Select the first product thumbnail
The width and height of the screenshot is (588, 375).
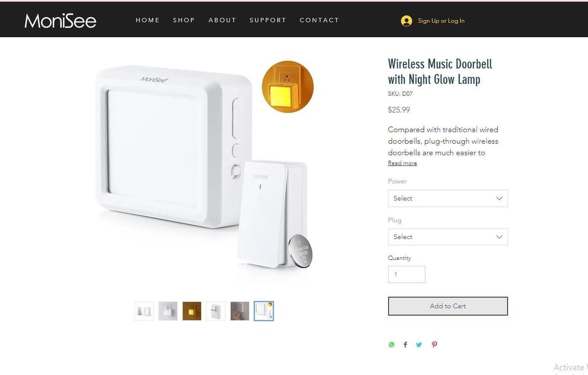tap(144, 311)
